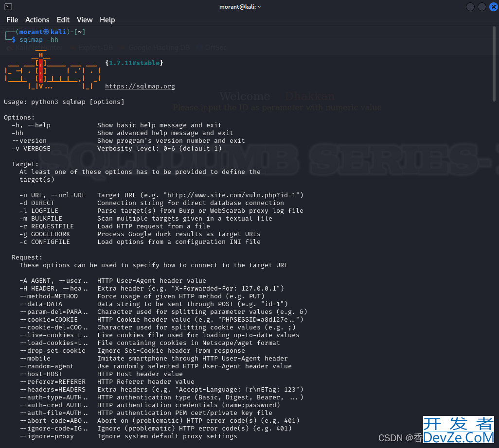
Task: Click the '--random-agent' option text
Action: pos(47,366)
